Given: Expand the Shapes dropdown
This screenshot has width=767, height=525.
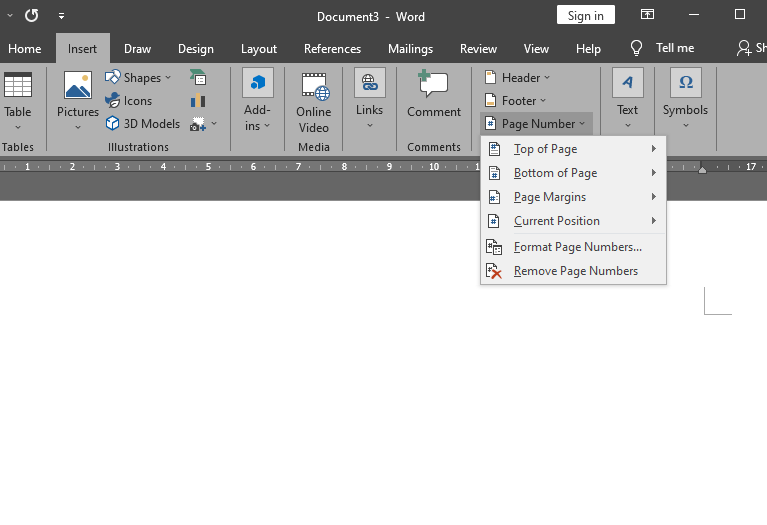Looking at the screenshot, I should pyautogui.click(x=167, y=78).
